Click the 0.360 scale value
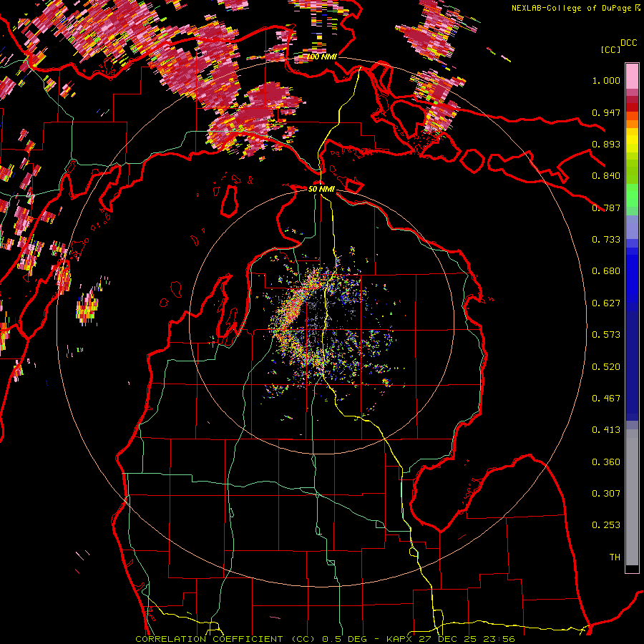Image resolution: width=644 pixels, height=644 pixels. coord(606,462)
